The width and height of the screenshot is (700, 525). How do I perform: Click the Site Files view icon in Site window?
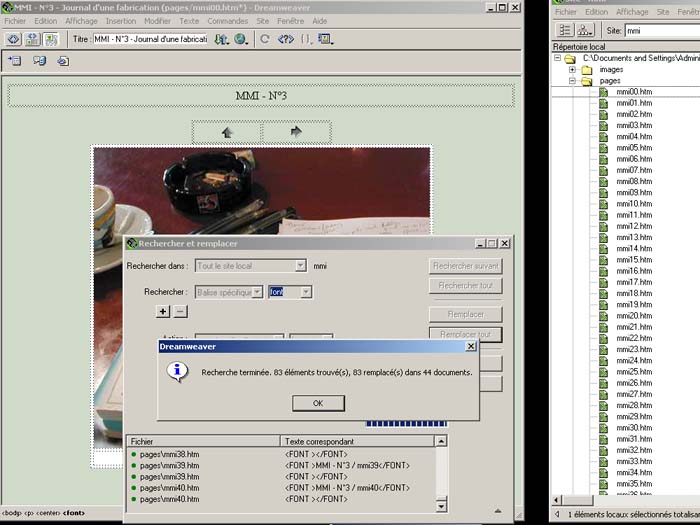[x=564, y=30]
